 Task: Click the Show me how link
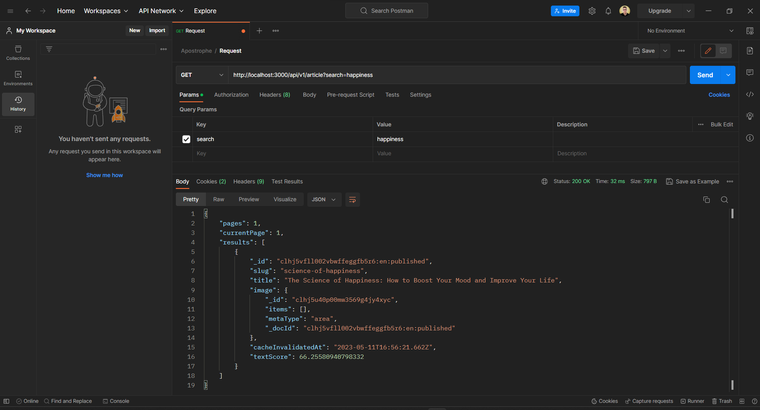tap(104, 175)
